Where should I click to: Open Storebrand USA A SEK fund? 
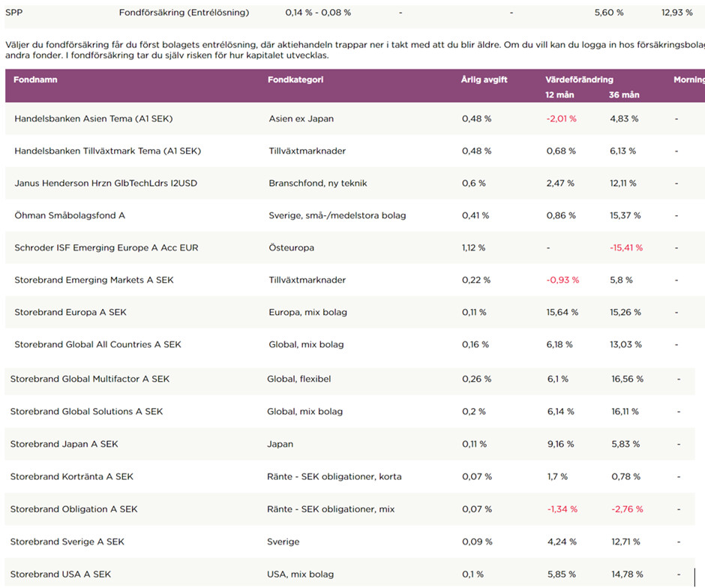pos(60,574)
